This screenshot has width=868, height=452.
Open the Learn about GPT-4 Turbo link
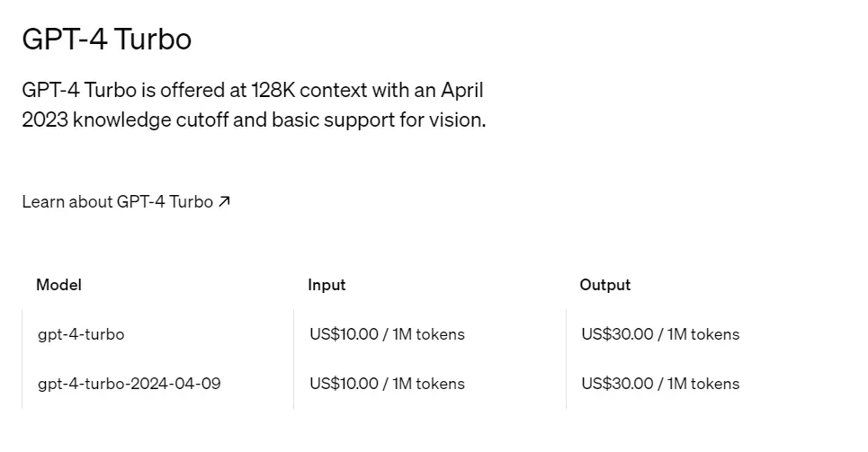(117, 201)
